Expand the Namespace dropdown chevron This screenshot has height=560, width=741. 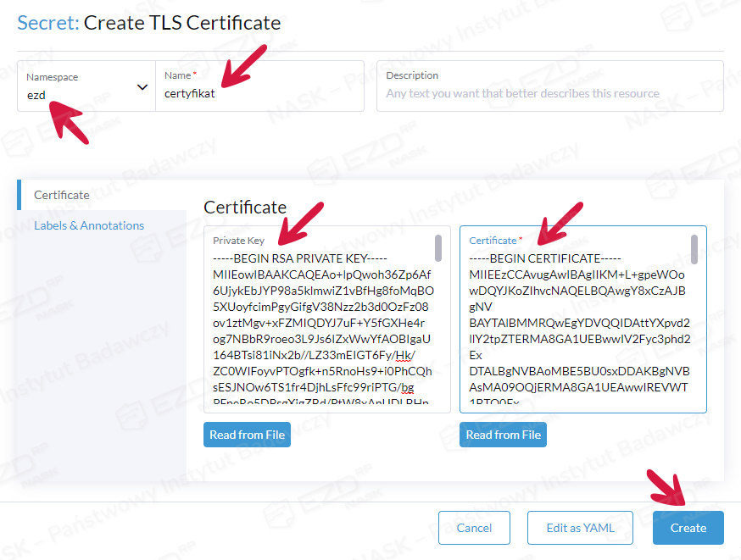pyautogui.click(x=142, y=86)
